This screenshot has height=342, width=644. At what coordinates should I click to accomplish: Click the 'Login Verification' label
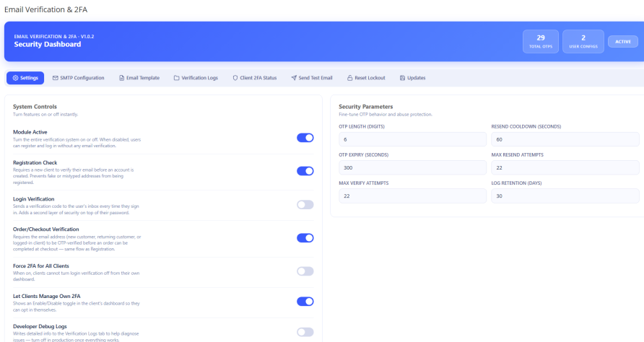34,199
